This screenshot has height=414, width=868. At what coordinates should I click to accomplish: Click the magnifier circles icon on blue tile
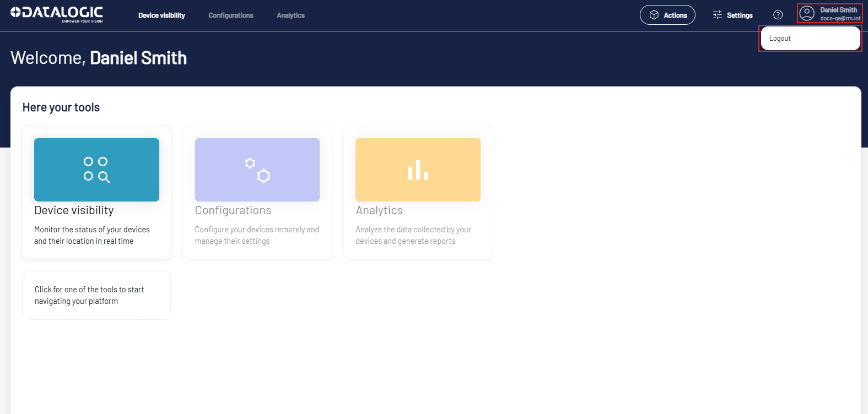click(96, 170)
